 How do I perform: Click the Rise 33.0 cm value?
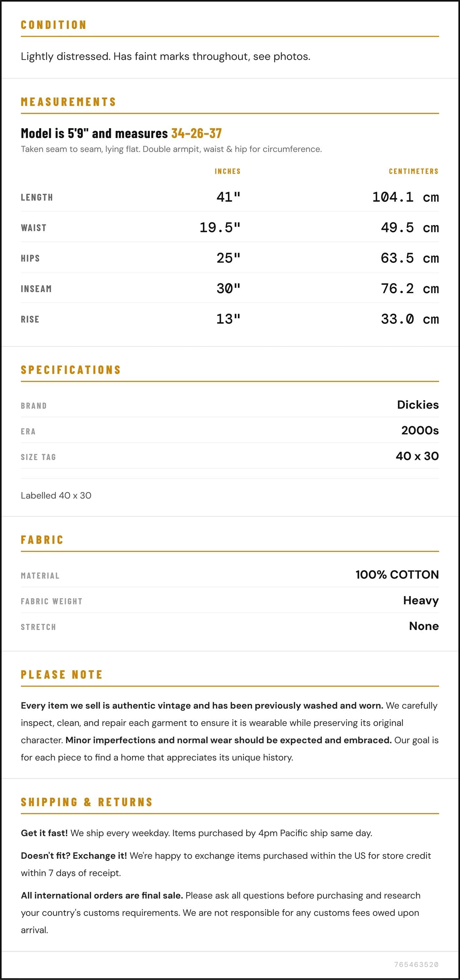410,319
